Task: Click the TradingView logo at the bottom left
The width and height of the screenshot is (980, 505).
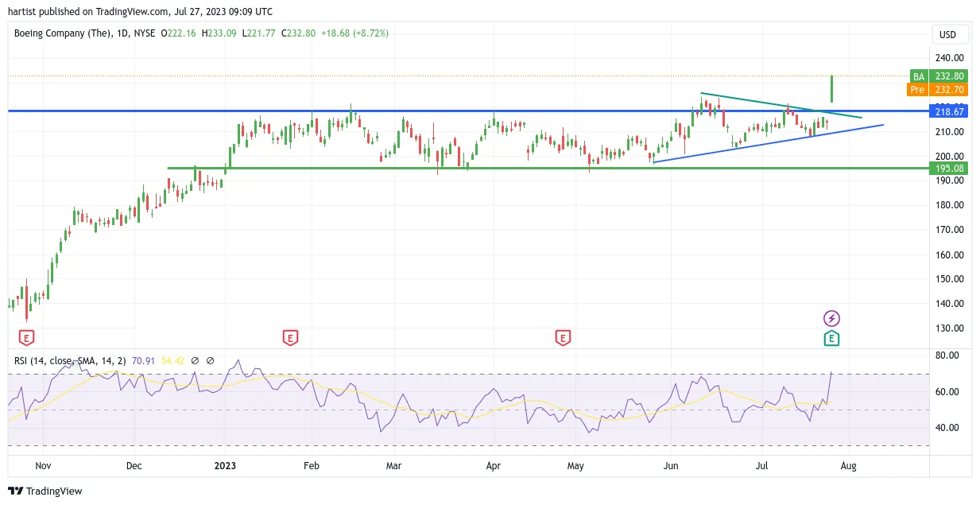Action: [45, 491]
